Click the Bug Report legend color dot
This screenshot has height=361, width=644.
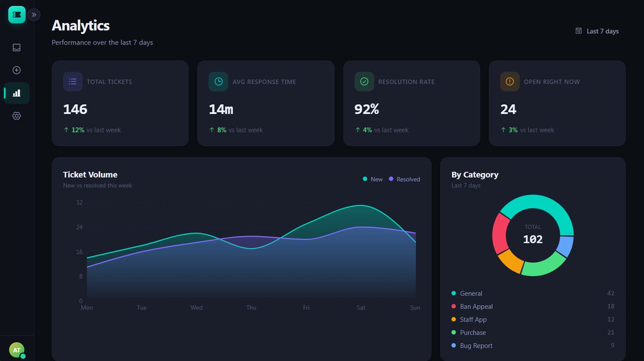click(x=454, y=345)
